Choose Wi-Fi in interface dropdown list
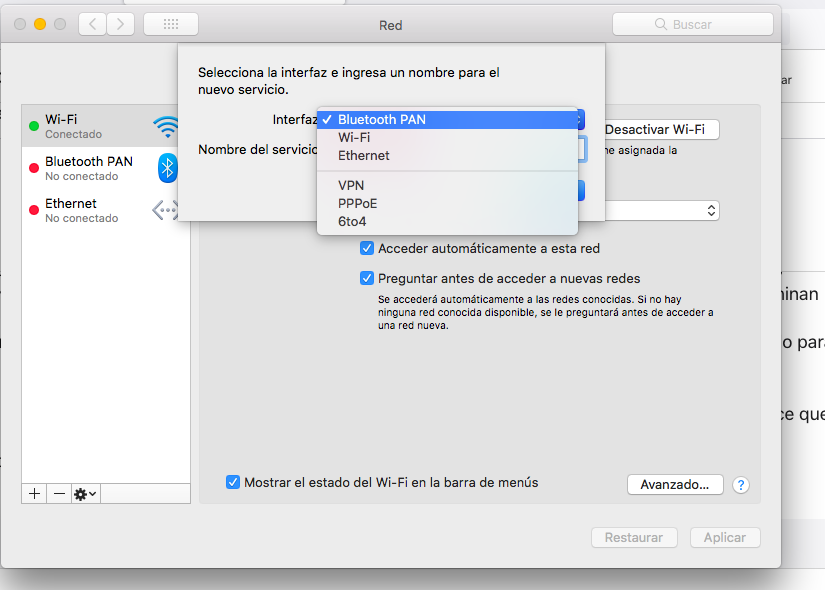Viewport: 825px width, 590px height. (447, 137)
